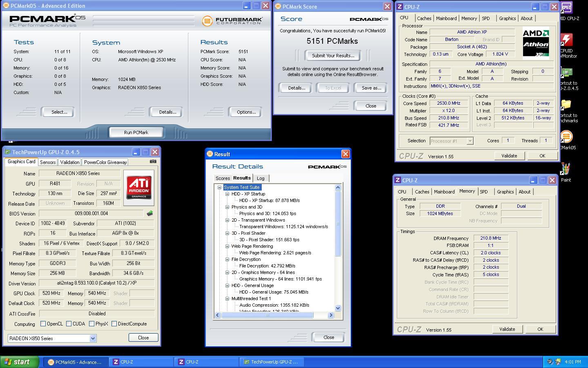The height and width of the screenshot is (368, 588).
Task: Enable the CUDA checkbox in GPU-Z
Action: click(69, 324)
